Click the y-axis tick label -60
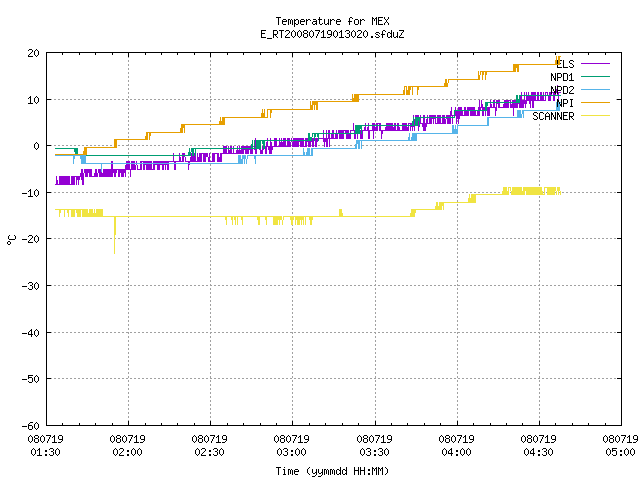 (x=31, y=426)
